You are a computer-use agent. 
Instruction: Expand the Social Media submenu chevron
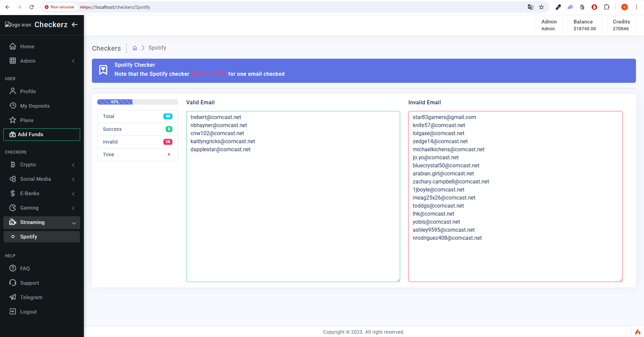pyautogui.click(x=73, y=179)
